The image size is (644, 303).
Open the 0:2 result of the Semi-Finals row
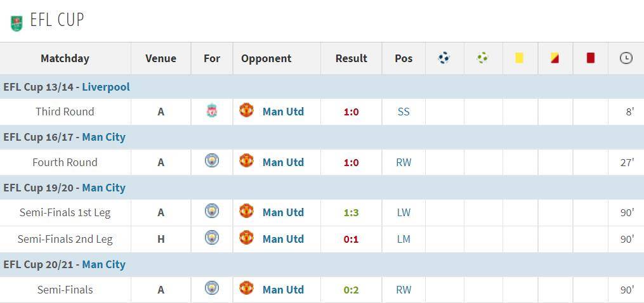tap(351, 290)
